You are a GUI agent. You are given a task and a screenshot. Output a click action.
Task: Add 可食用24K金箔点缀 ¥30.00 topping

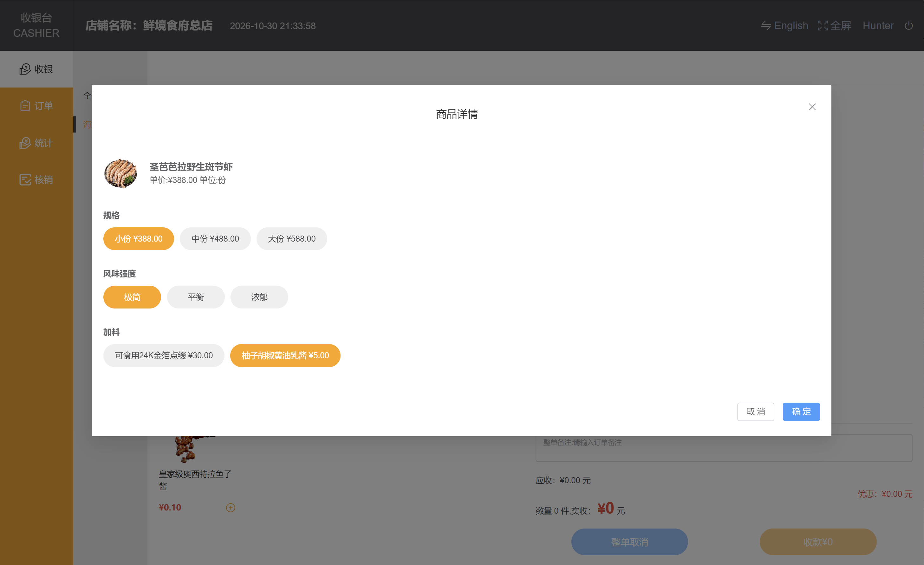164,355
